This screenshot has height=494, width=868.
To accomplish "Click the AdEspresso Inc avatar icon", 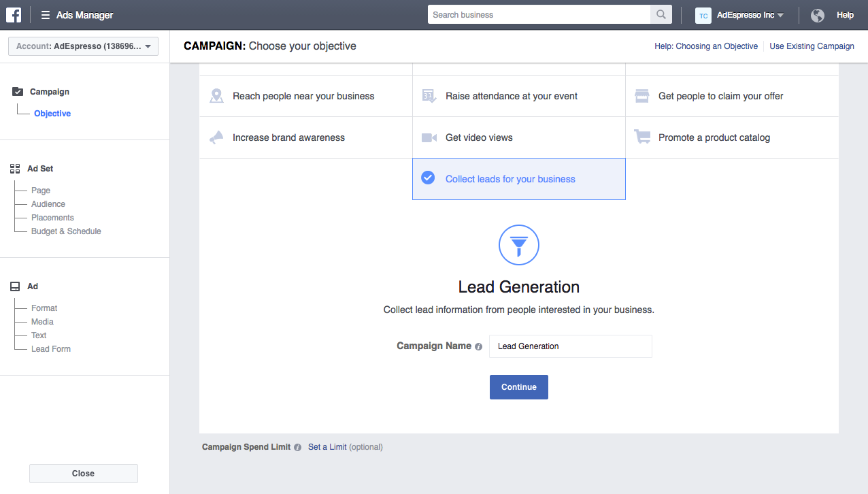I will point(703,15).
